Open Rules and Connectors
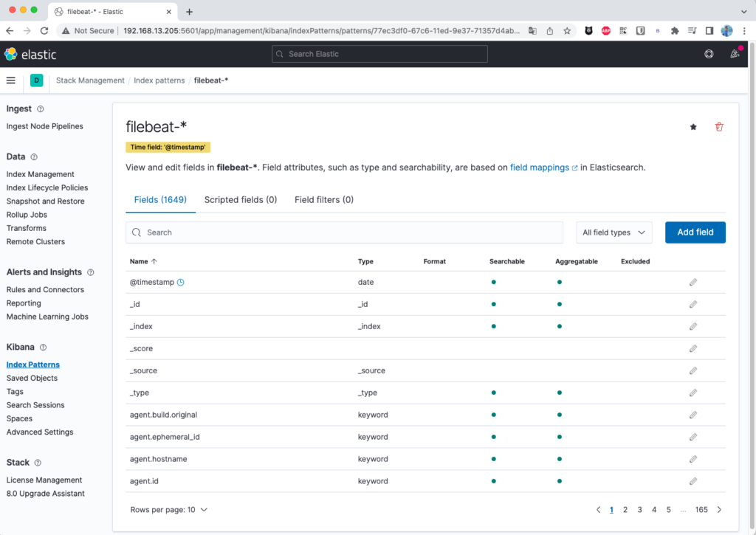 tap(45, 290)
